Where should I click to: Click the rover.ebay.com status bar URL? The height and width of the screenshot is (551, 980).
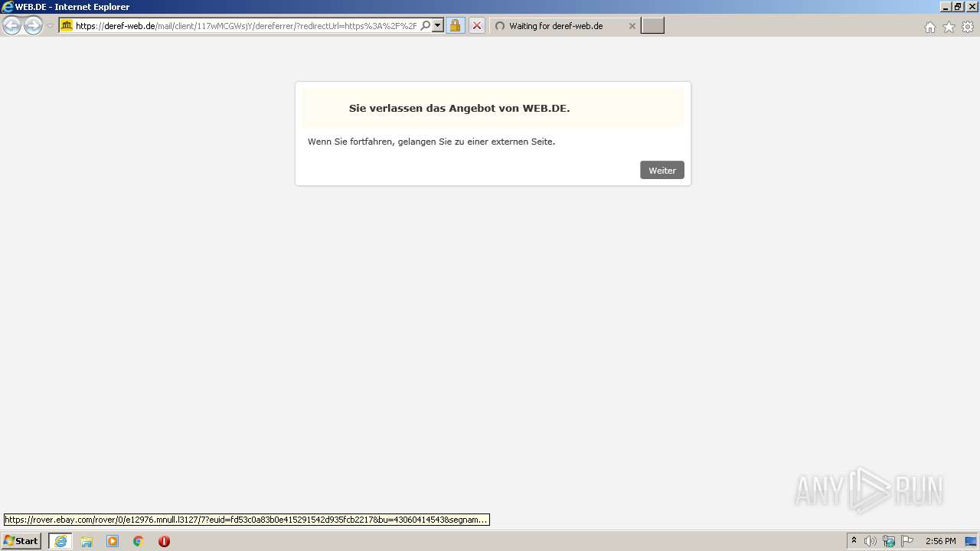click(x=247, y=520)
